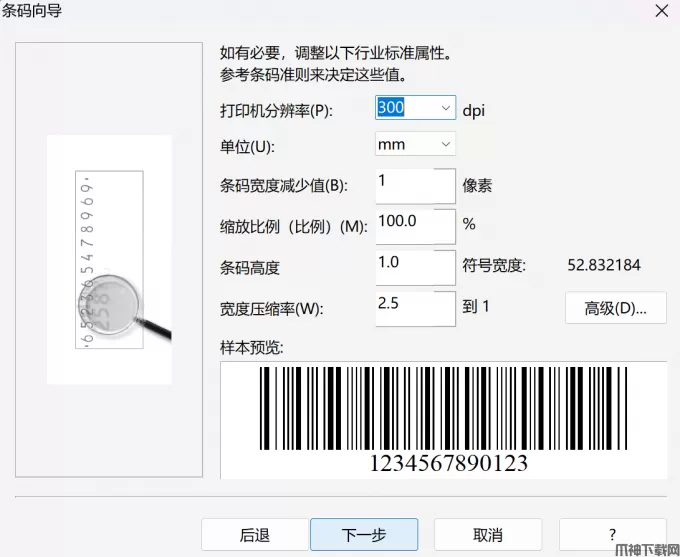The image size is (680, 557).
Task: Click the 像素 unit text
Action: coord(477,186)
